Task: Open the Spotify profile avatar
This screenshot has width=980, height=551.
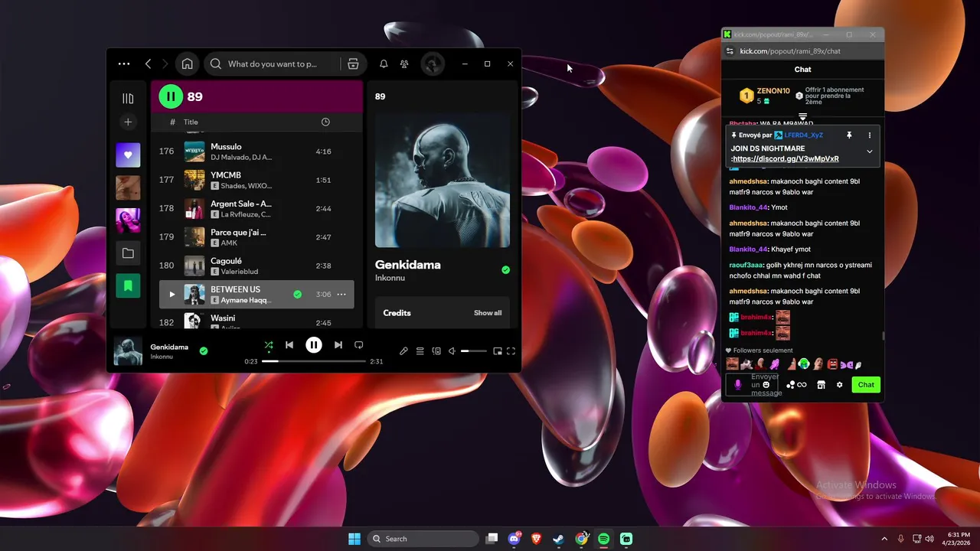Action: 433,64
